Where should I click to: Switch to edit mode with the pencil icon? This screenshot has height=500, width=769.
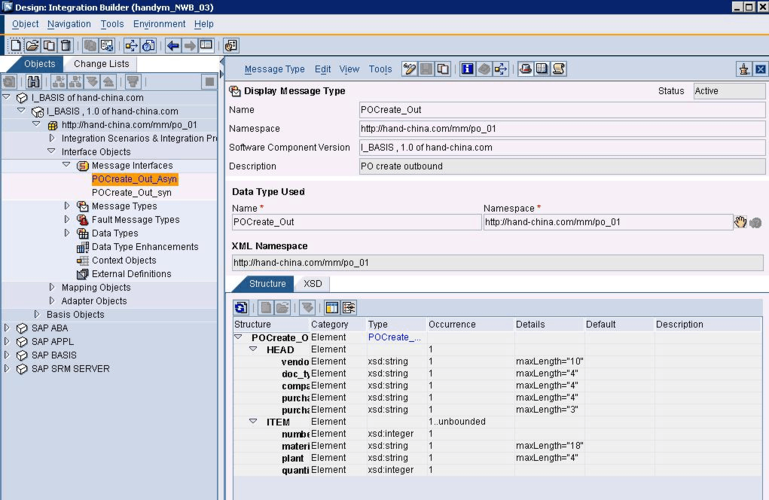409,69
